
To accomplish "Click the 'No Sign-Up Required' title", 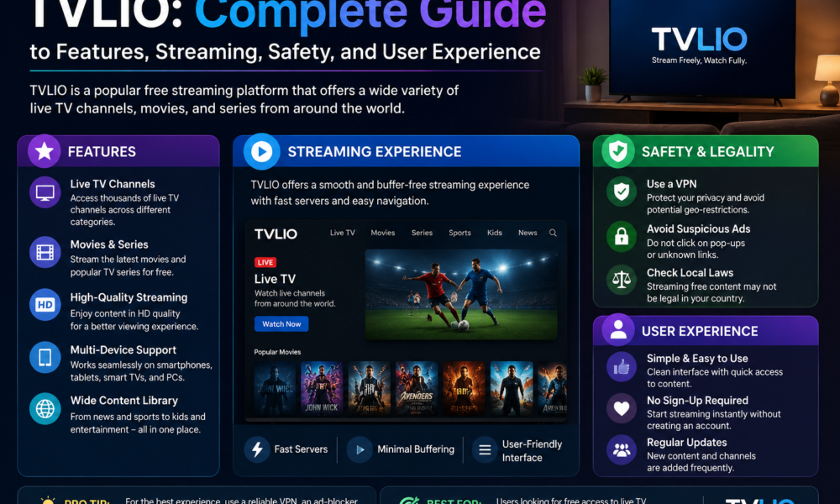I will tap(697, 401).
